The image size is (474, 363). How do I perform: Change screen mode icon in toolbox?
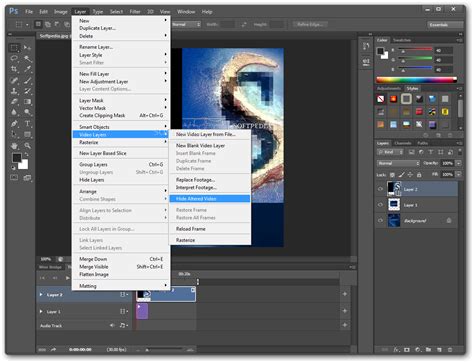click(27, 177)
